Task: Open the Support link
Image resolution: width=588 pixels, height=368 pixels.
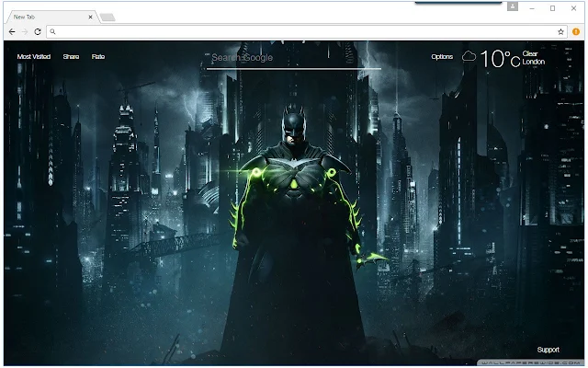Action: [548, 350]
